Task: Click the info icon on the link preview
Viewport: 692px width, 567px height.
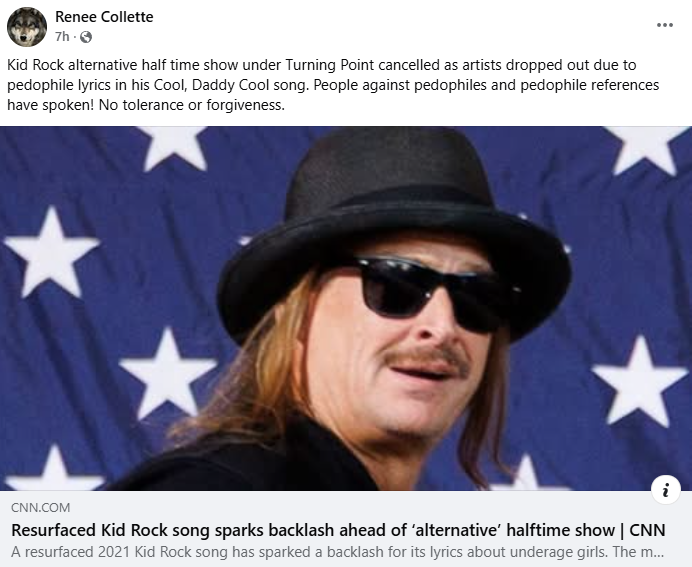Action: tap(666, 489)
